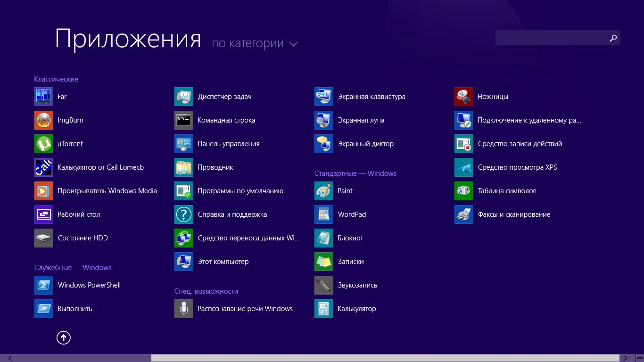Click the 'Ножницы' label text
Screen dimensions: 644x362
pyautogui.click(x=493, y=97)
